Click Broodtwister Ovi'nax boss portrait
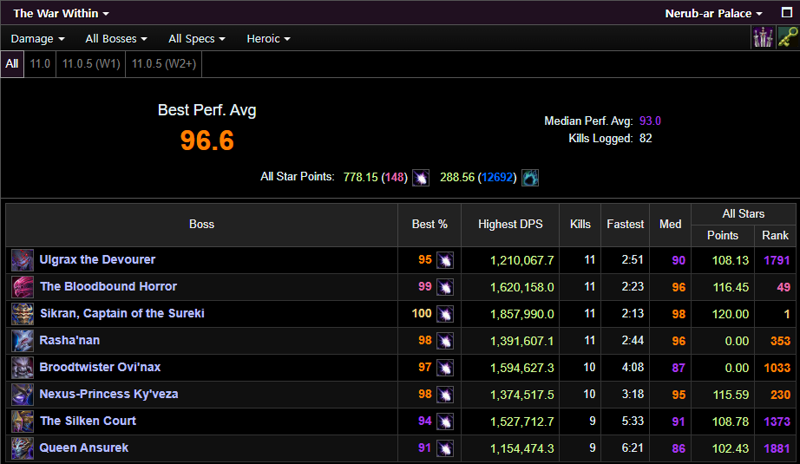The height and width of the screenshot is (464, 800). point(22,368)
